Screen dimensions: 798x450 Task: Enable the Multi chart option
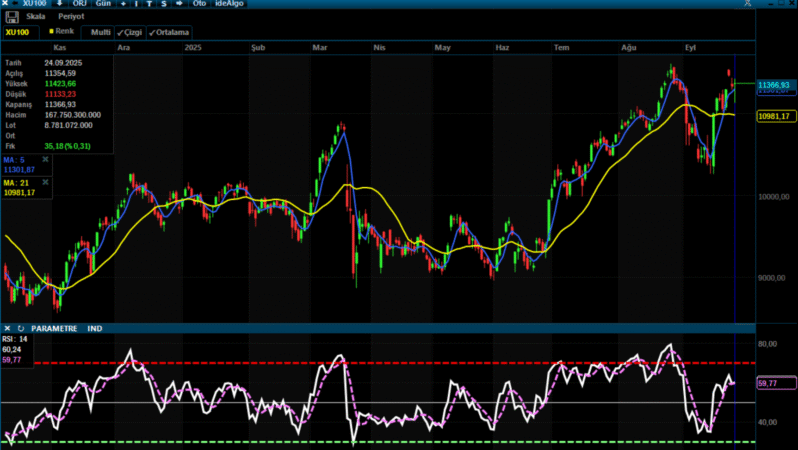point(101,32)
